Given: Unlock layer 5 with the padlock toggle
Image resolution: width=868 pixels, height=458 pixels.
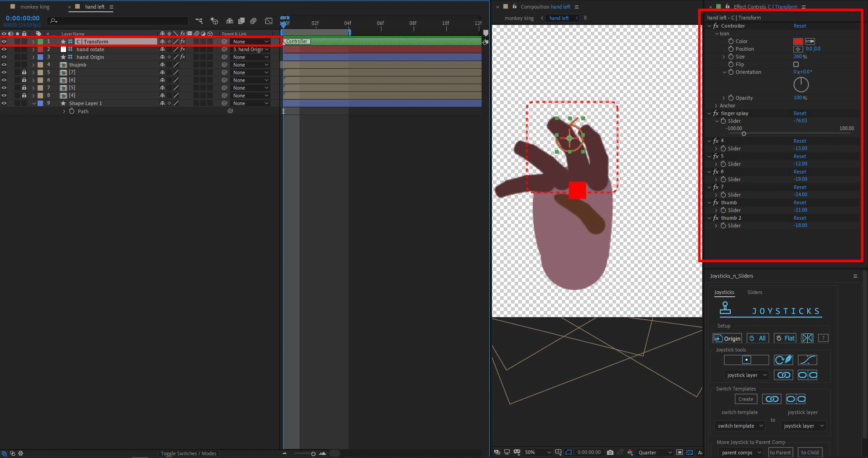Looking at the screenshot, I should coord(24,72).
